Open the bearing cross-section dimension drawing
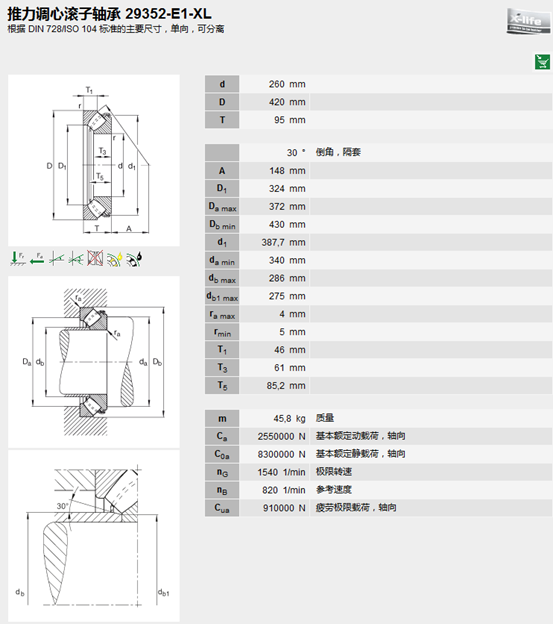553x624 pixels. [94, 160]
